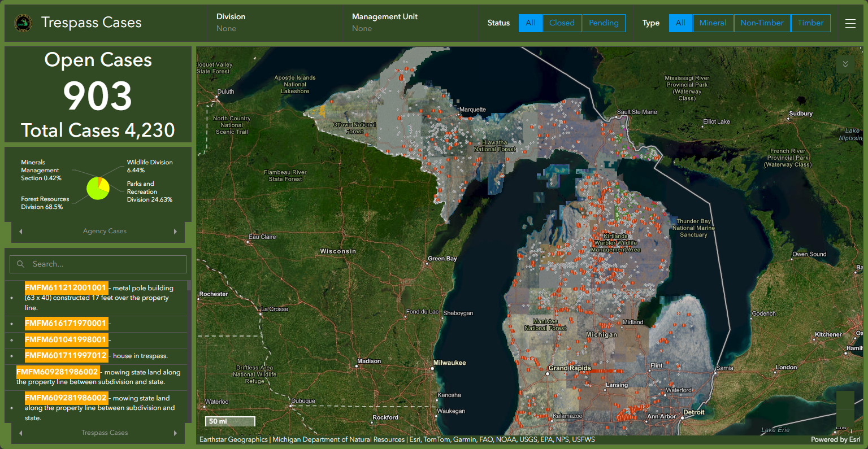Show next Trespass Cases list page
The width and height of the screenshot is (868, 449).
point(175,433)
